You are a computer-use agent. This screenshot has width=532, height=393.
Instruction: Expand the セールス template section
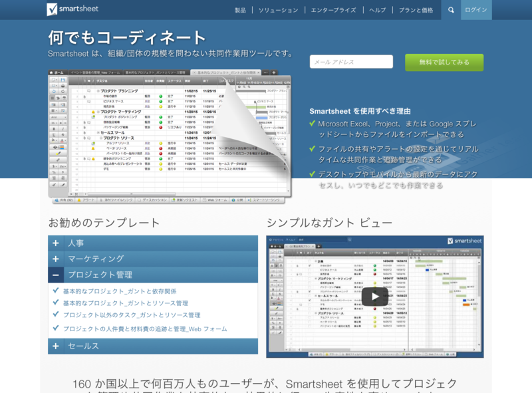[x=153, y=346]
